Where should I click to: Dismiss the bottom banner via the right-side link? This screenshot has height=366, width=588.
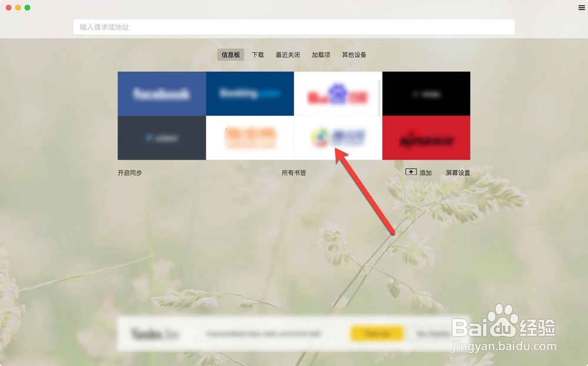point(432,334)
